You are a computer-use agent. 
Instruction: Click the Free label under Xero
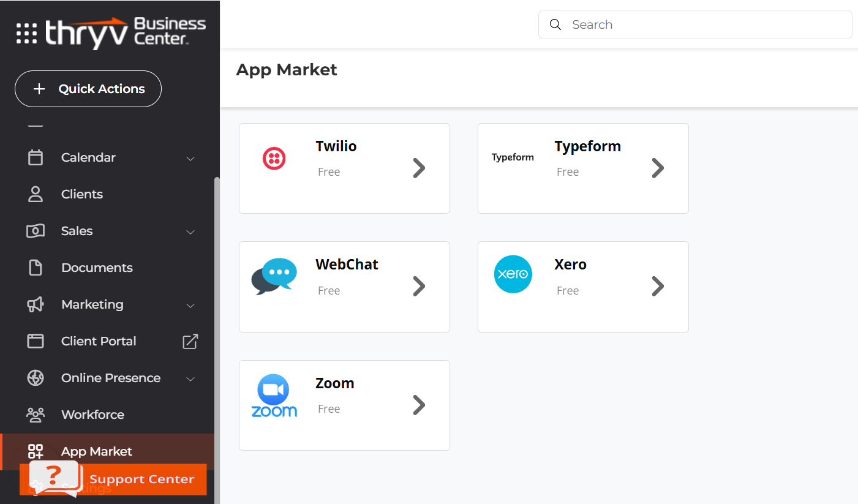pyautogui.click(x=568, y=291)
